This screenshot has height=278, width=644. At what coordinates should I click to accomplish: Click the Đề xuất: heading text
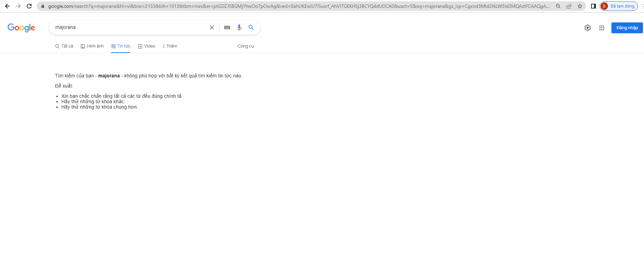(64, 86)
